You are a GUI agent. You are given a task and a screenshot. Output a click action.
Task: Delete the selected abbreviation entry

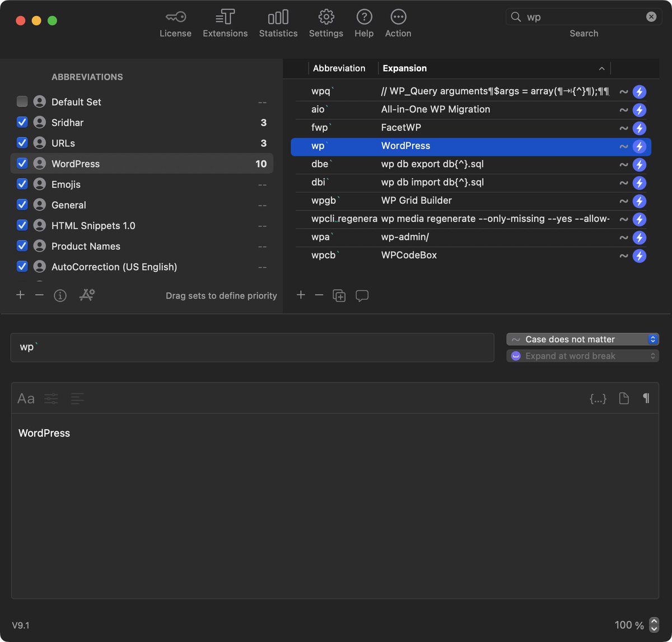[x=319, y=295]
